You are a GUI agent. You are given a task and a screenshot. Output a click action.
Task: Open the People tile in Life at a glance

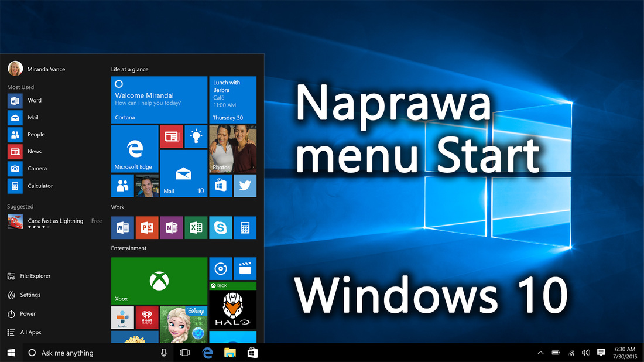tap(122, 186)
